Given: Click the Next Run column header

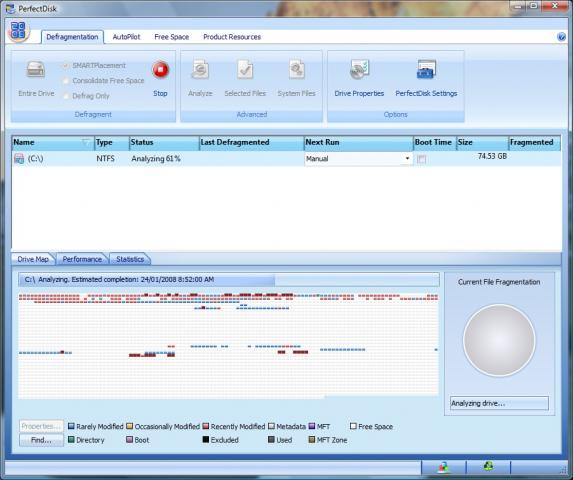Looking at the screenshot, I should pyautogui.click(x=358, y=142).
